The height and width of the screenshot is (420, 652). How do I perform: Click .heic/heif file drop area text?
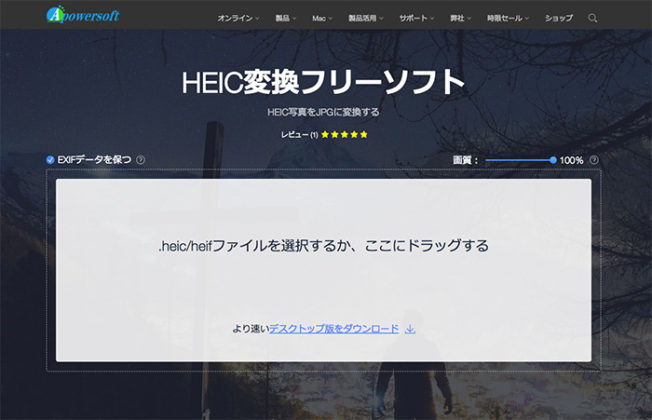click(x=324, y=246)
